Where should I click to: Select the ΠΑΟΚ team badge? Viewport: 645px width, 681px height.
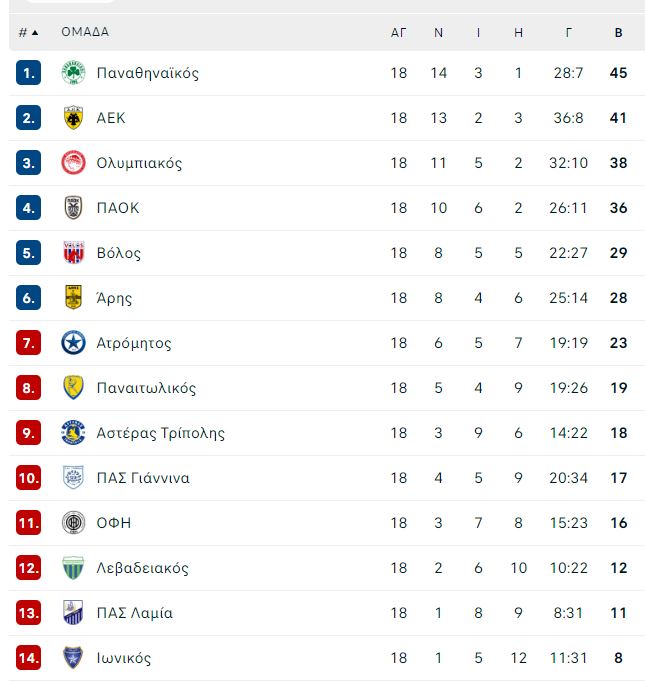73,208
